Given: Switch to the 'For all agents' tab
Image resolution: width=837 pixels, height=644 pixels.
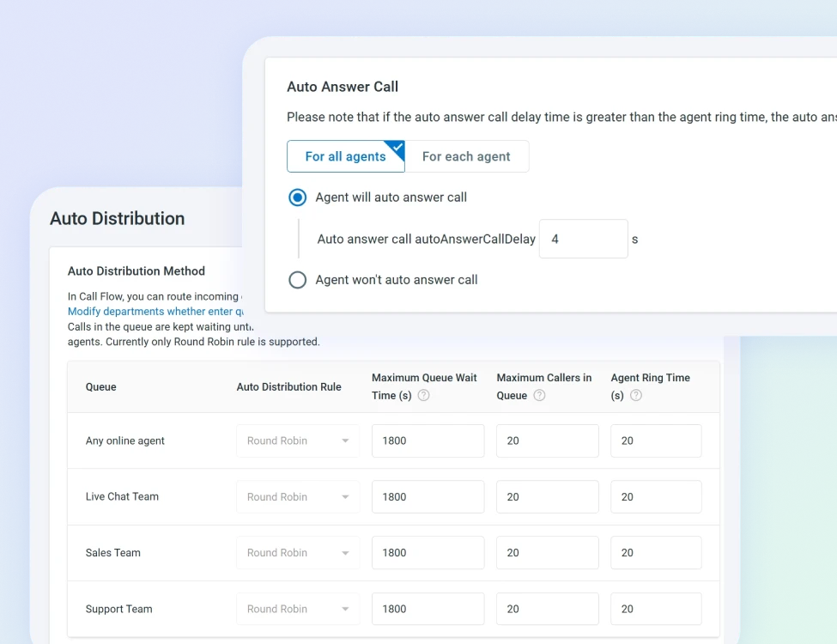Looking at the screenshot, I should tap(345, 156).
